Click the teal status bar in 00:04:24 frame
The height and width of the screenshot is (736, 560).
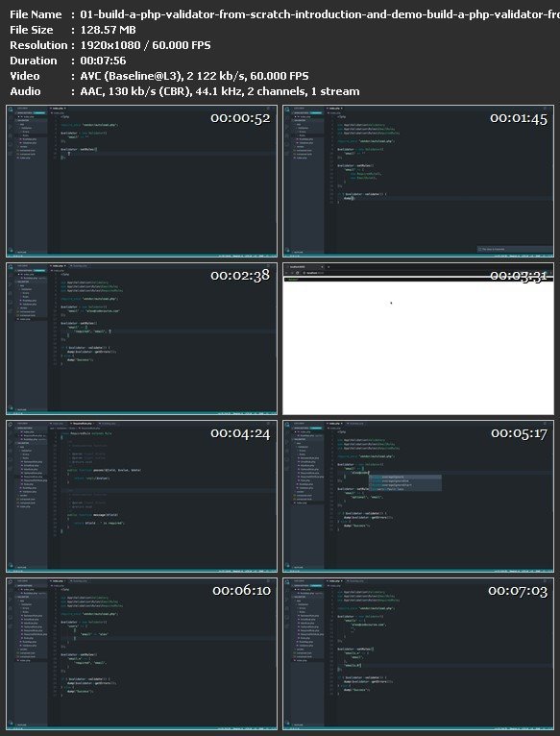pos(141,571)
